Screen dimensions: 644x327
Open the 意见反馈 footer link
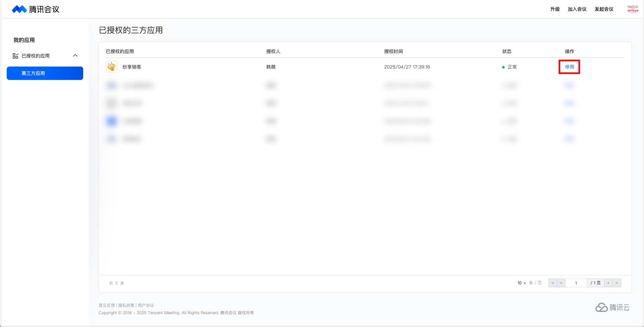click(x=107, y=305)
